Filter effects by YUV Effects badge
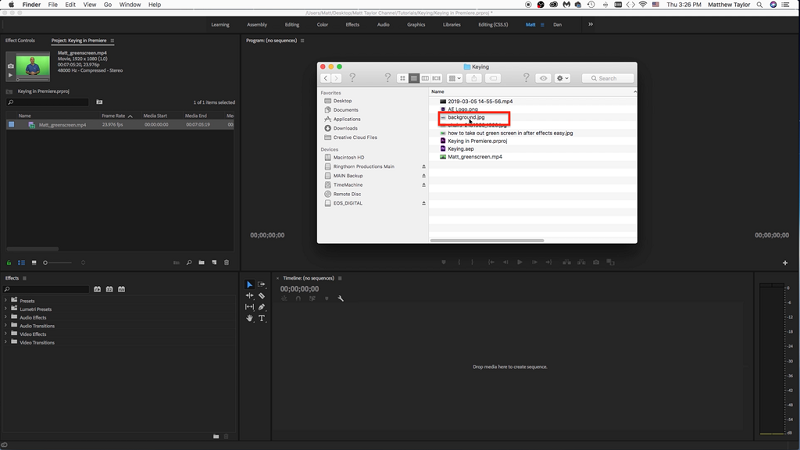This screenshot has height=450, width=800. pos(121,289)
